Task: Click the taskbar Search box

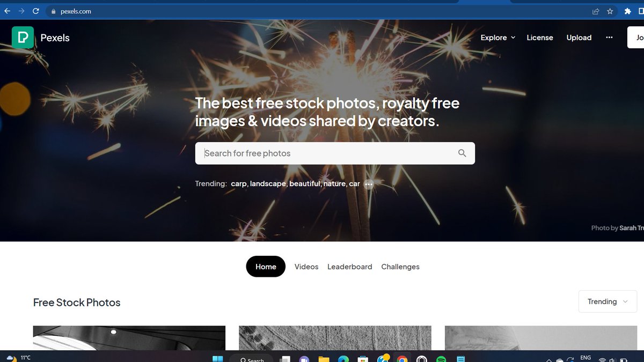Action: (x=251, y=359)
